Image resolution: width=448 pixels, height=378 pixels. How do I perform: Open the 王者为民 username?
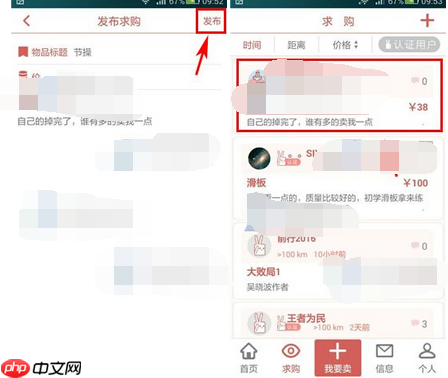pos(306,318)
